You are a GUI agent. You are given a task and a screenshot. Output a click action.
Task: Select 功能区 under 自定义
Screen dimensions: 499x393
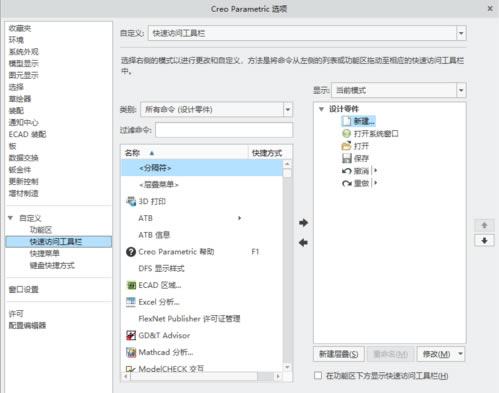(41, 230)
